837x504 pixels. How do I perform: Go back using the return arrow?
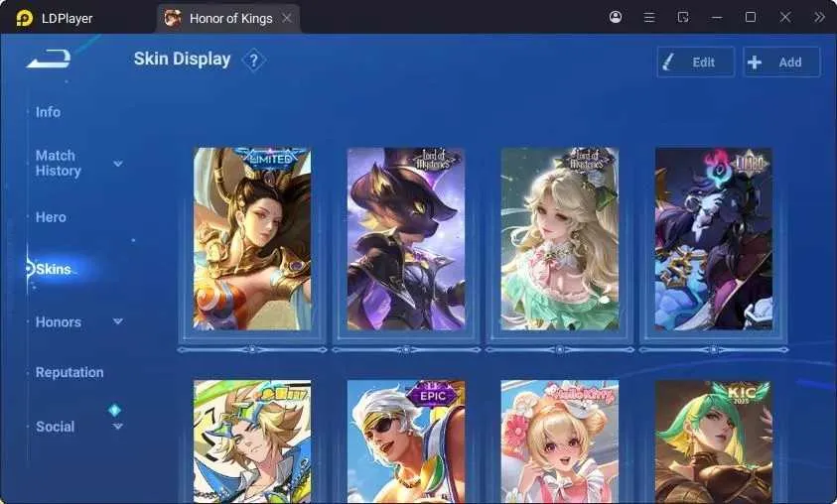click(49, 59)
